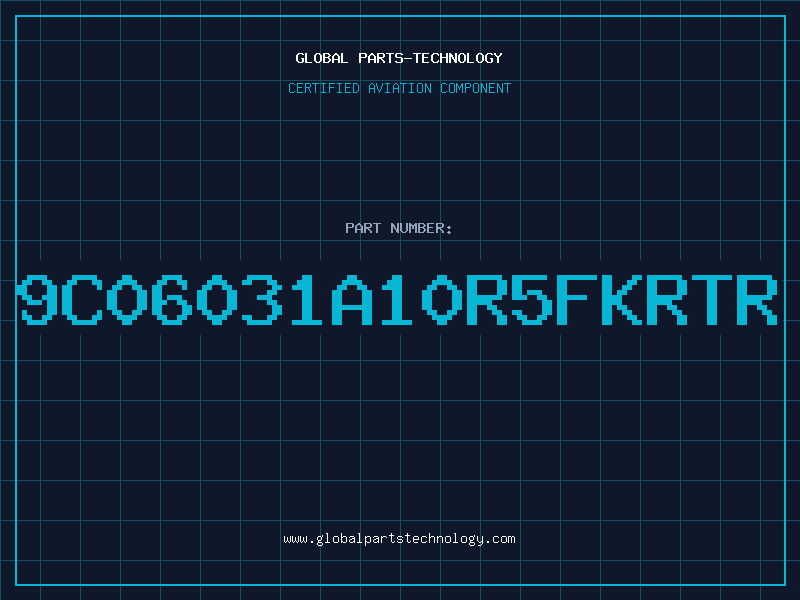Click the PART NUMBER: label

point(399,228)
